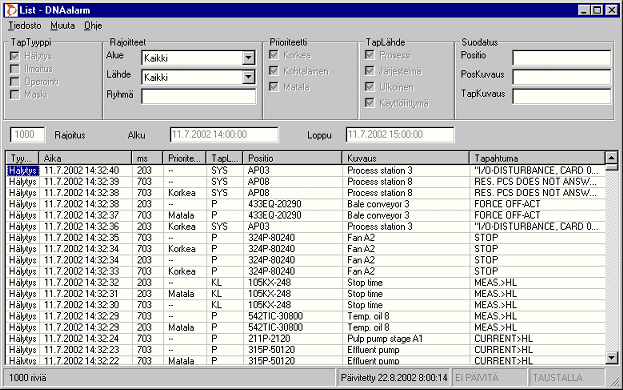Click 'STOP' event in 14:32:33 row
623x390 pixels.
[x=486, y=271]
